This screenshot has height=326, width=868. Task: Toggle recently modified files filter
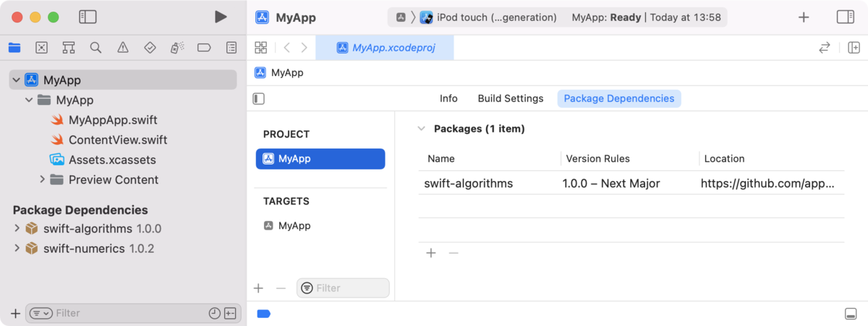pos(214,313)
